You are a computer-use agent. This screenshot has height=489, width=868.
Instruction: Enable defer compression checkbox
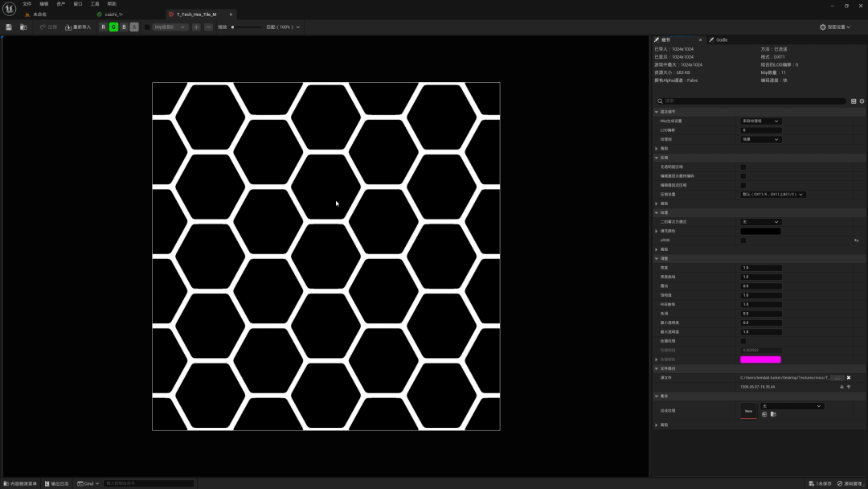click(x=743, y=185)
